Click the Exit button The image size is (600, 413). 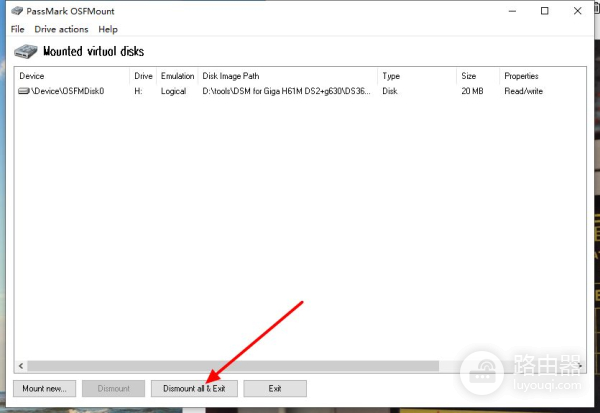click(x=274, y=388)
